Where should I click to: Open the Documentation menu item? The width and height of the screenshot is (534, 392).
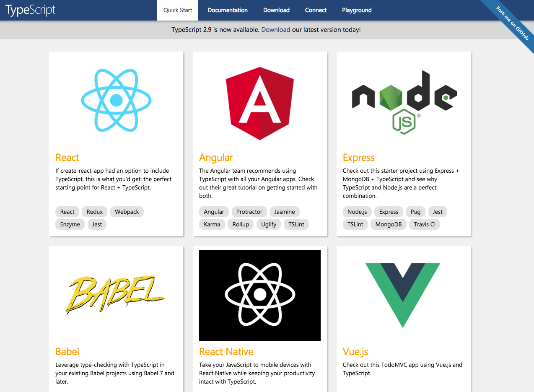click(x=228, y=10)
